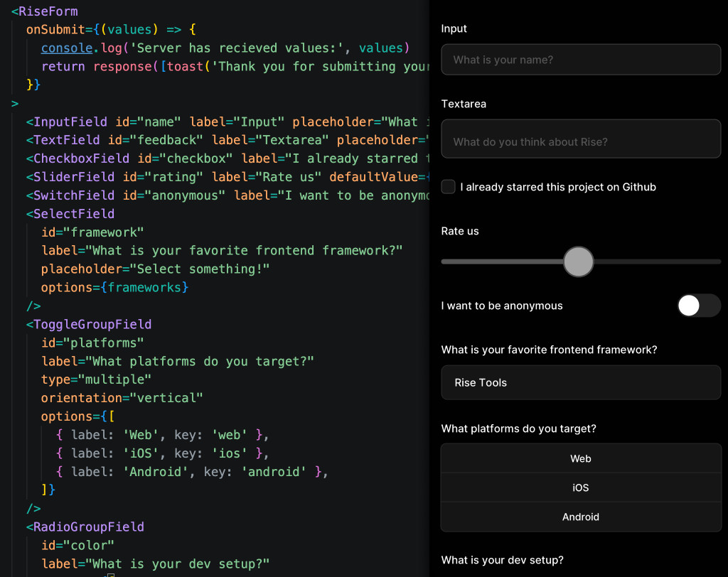The image size is (728, 577).
Task: Click the "toast" function call in code
Action: click(x=186, y=67)
